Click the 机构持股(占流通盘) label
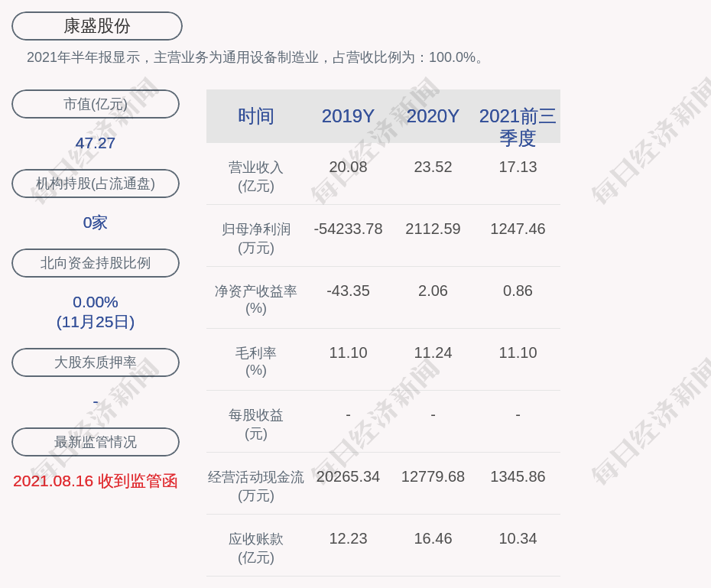Viewport: 711px width, 588px height. click(x=96, y=184)
